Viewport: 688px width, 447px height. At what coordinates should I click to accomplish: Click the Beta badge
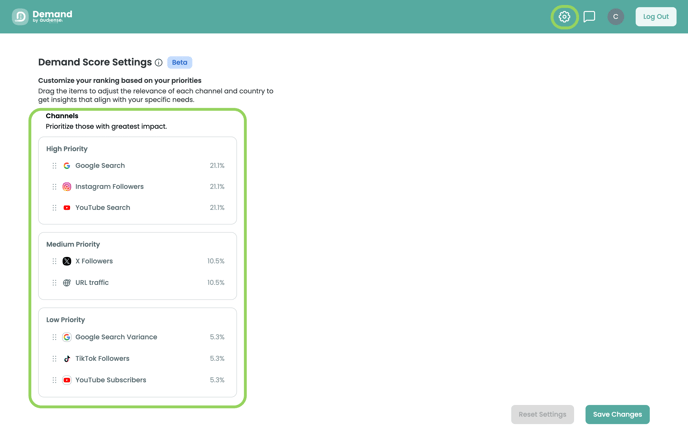(x=179, y=62)
